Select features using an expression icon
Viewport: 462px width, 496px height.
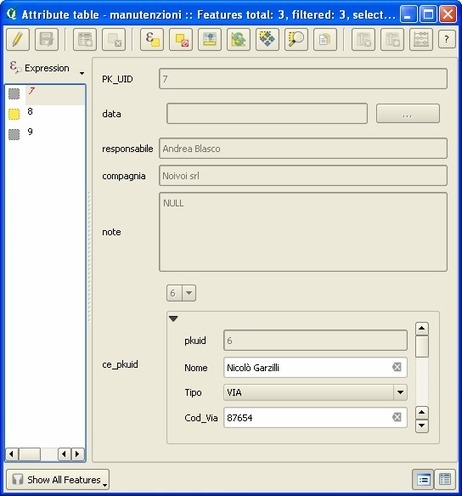[152, 40]
